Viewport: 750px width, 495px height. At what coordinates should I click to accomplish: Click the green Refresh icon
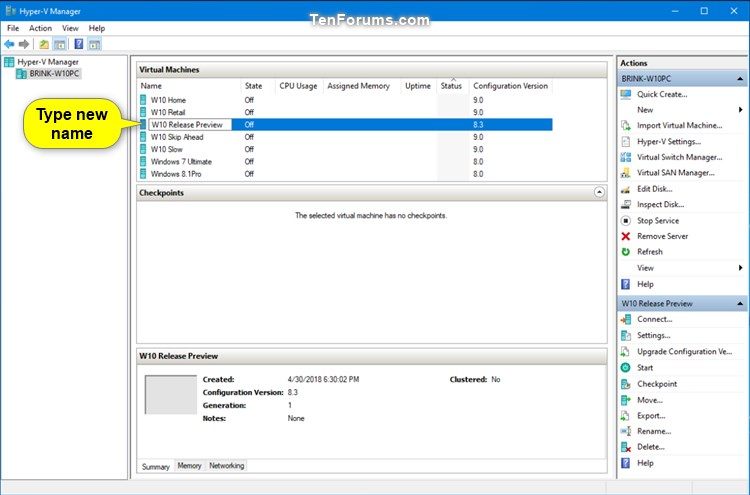[x=626, y=252]
